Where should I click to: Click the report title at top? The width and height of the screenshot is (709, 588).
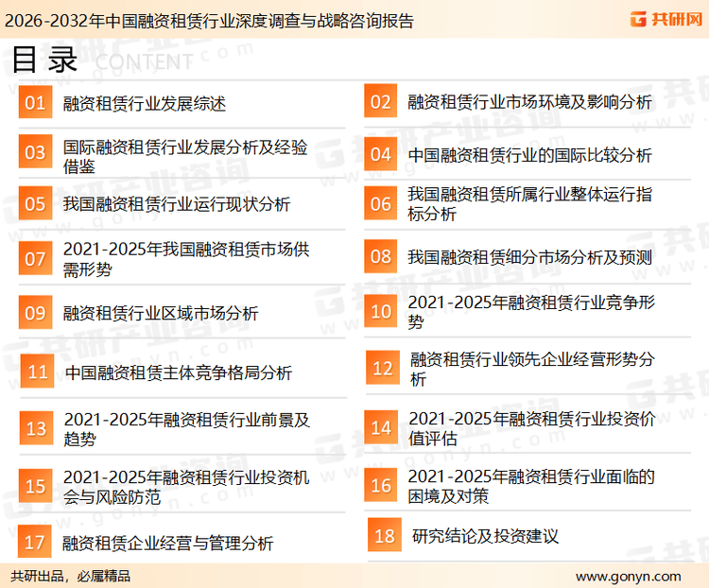208,20
